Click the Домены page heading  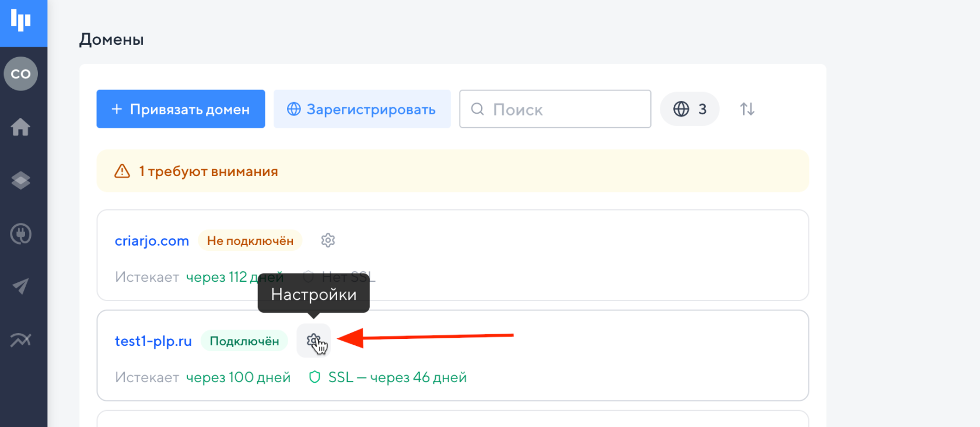coord(111,40)
